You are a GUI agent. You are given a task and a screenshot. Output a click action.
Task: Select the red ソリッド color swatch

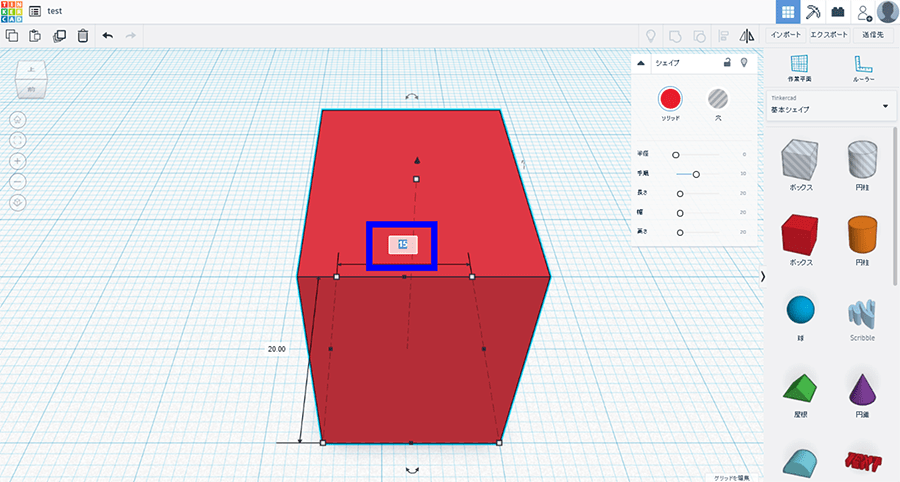tap(670, 99)
